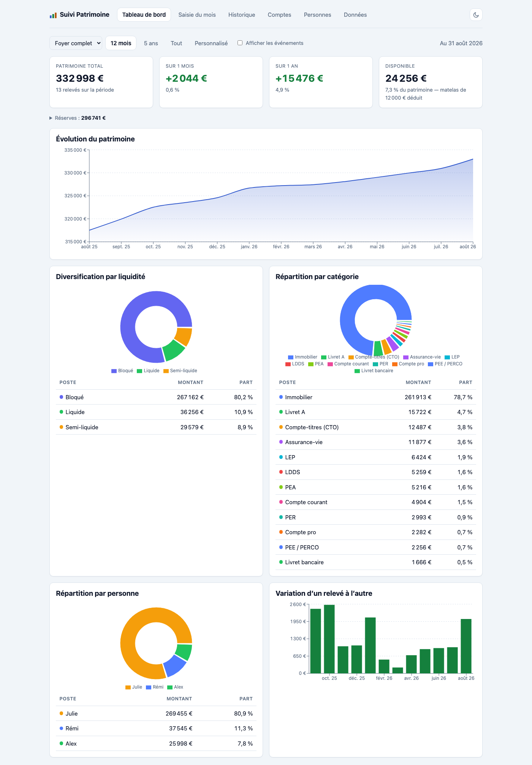Click the Sur 1 mois value +2 044 €

[186, 78]
